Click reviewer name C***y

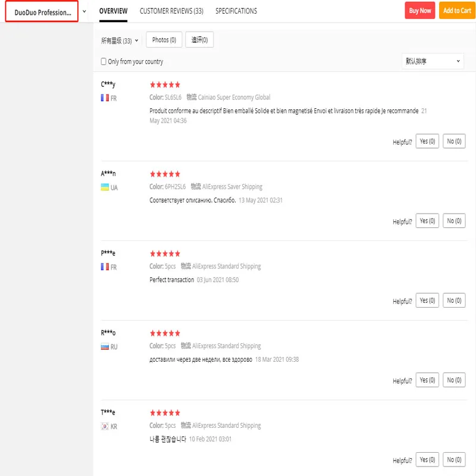[108, 84]
